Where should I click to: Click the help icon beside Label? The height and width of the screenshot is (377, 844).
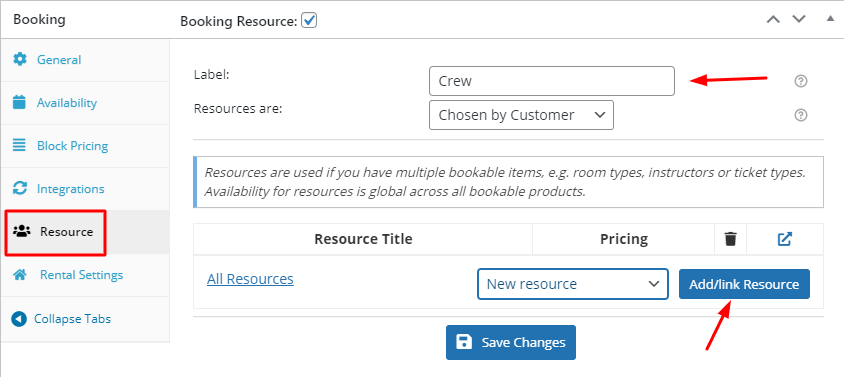pos(801,81)
